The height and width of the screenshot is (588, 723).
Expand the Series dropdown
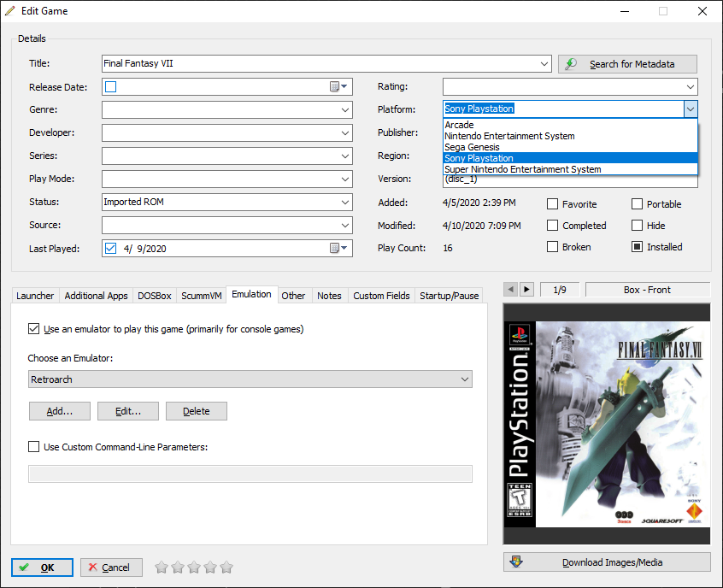tap(345, 156)
